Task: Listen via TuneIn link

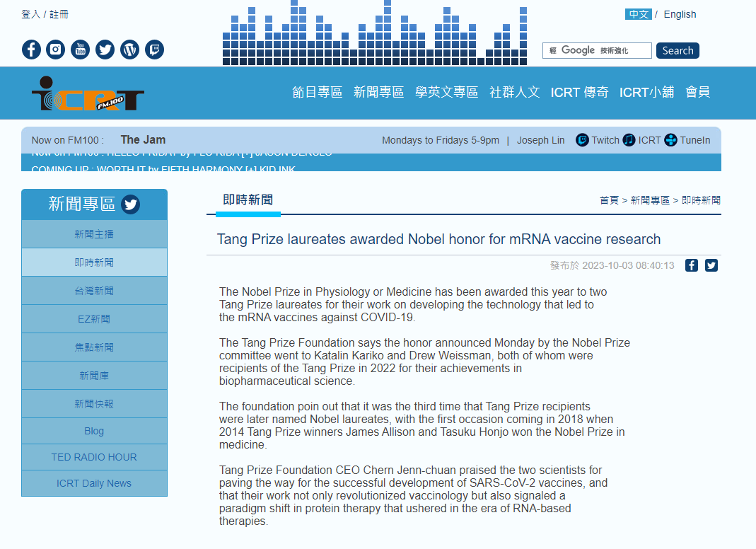Action: pos(687,140)
